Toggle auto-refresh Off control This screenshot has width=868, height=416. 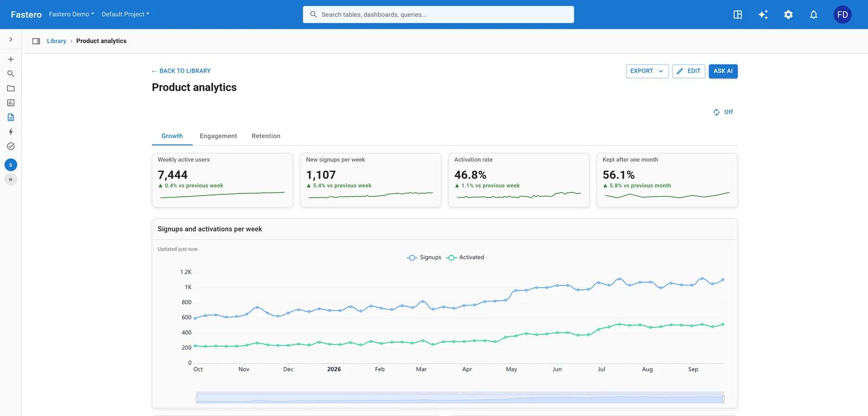723,112
